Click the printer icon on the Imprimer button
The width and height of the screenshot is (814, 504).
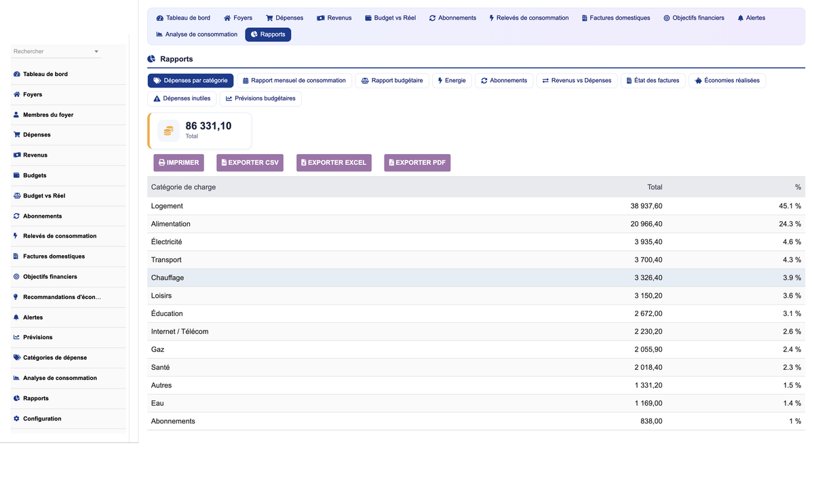click(x=162, y=163)
